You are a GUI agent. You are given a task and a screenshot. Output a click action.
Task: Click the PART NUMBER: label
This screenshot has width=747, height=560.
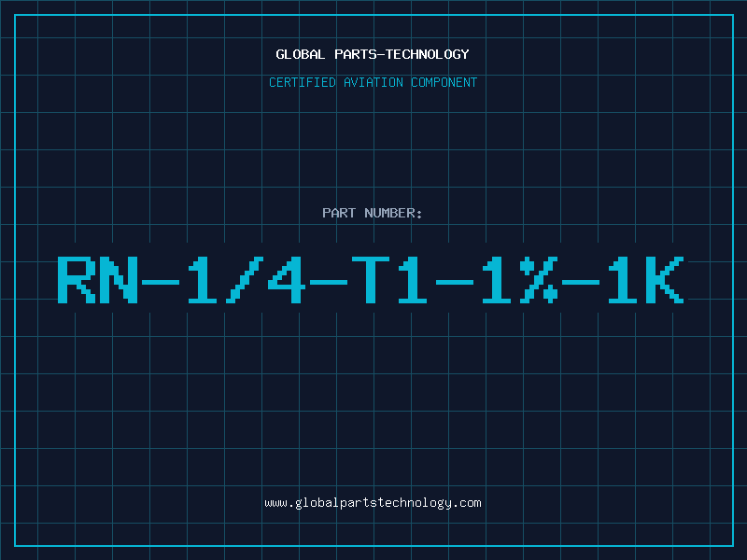(372, 213)
